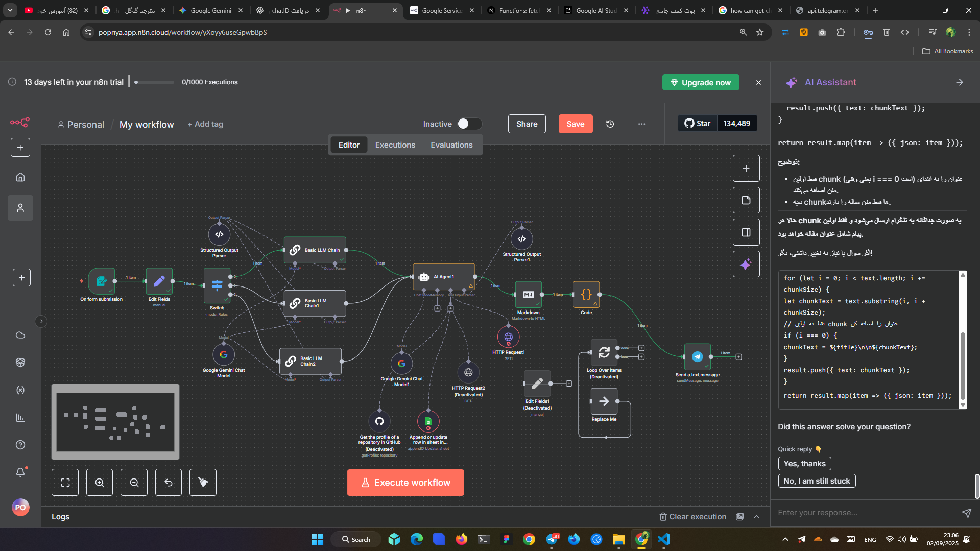
Task: Click the 'Yes, thanks' quick reply
Action: [x=804, y=464]
